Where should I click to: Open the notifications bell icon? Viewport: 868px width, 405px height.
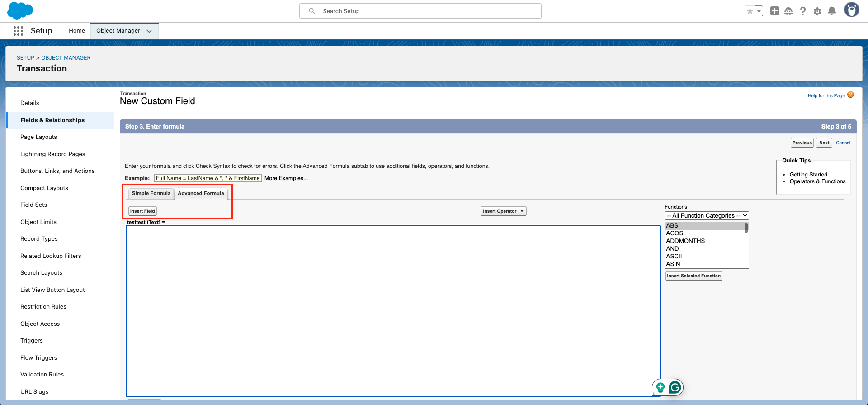click(832, 11)
